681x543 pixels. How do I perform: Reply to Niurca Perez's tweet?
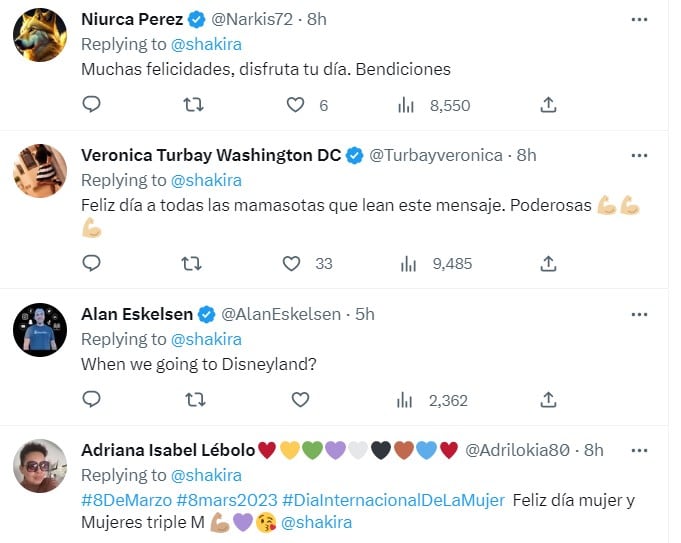[91, 104]
